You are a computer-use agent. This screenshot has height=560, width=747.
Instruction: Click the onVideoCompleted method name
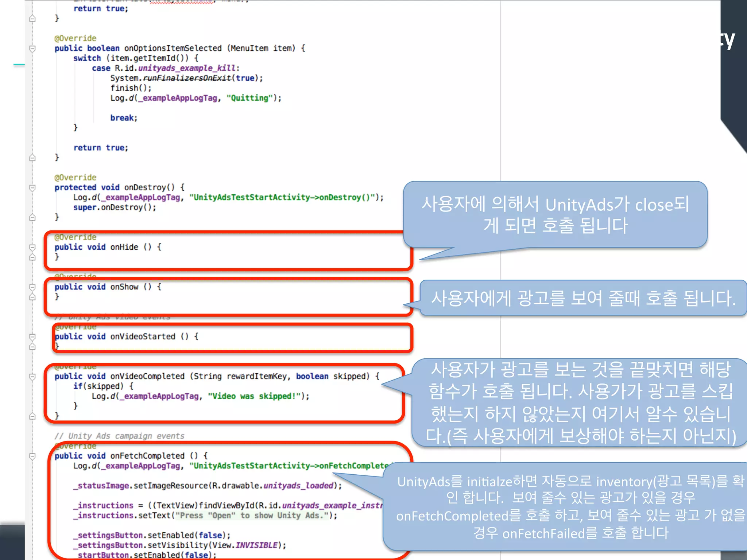[147, 376]
